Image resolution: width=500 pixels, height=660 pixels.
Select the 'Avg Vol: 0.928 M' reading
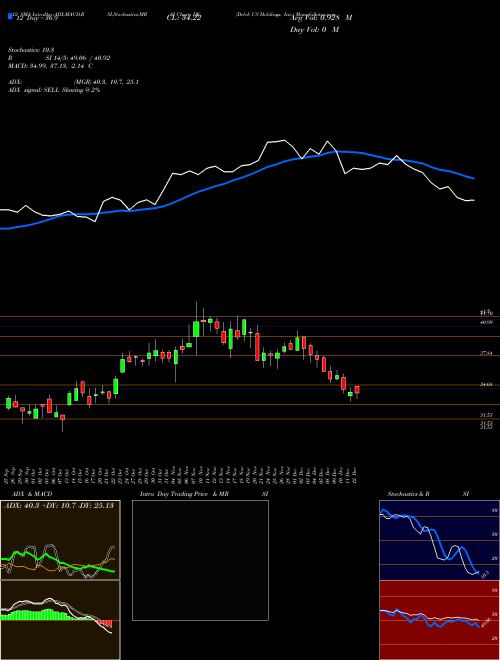pos(321,17)
